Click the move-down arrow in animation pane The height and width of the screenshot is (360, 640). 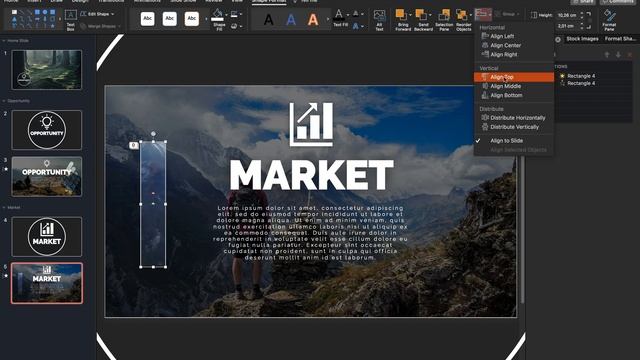tap(618, 55)
